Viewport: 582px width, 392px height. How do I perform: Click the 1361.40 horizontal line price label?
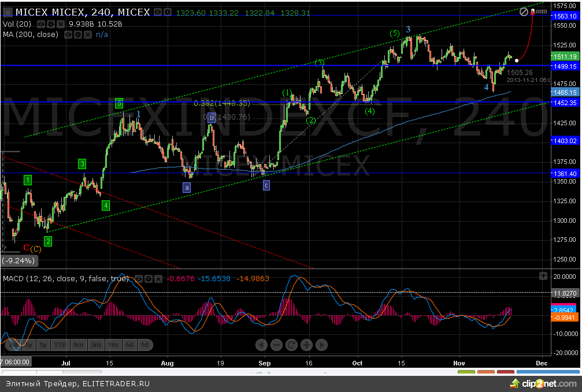(x=565, y=173)
